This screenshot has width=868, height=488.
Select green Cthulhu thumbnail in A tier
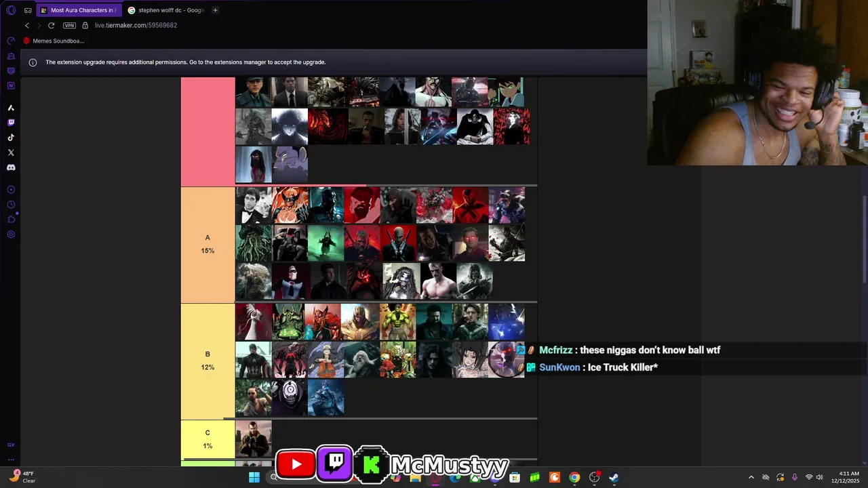coord(254,243)
